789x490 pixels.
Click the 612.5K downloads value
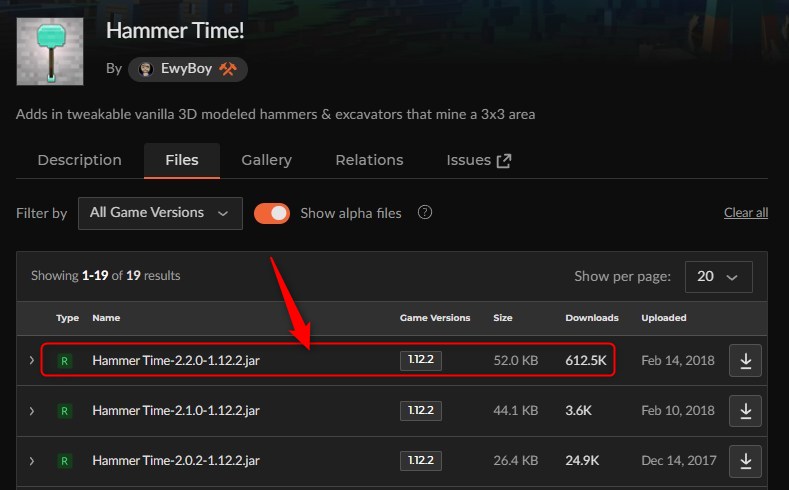point(586,360)
